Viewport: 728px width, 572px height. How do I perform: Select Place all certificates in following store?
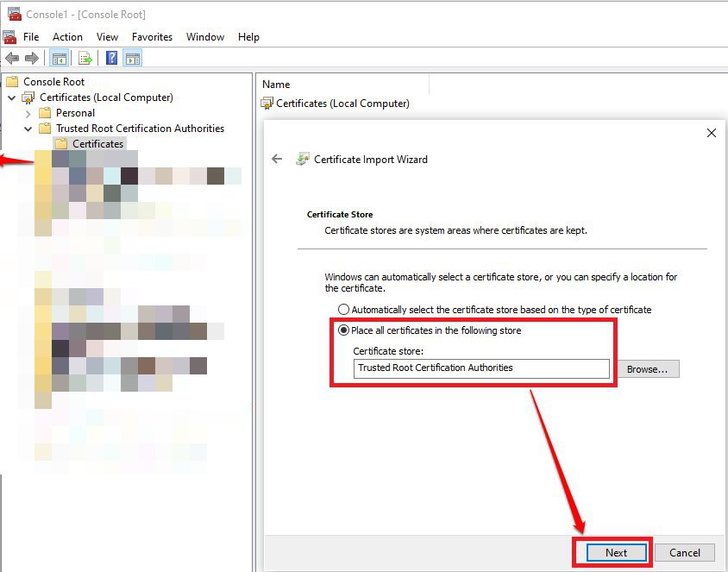pos(344,330)
